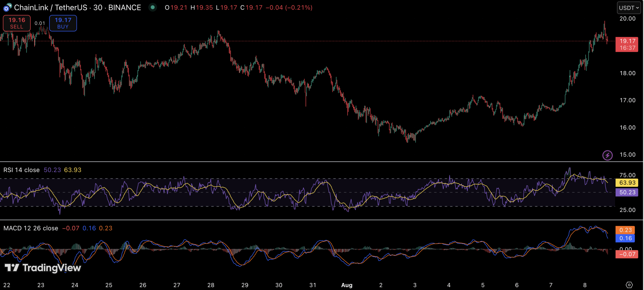The image size is (644, 290).
Task: Click the purple lightning bolt icon
Action: (x=607, y=155)
